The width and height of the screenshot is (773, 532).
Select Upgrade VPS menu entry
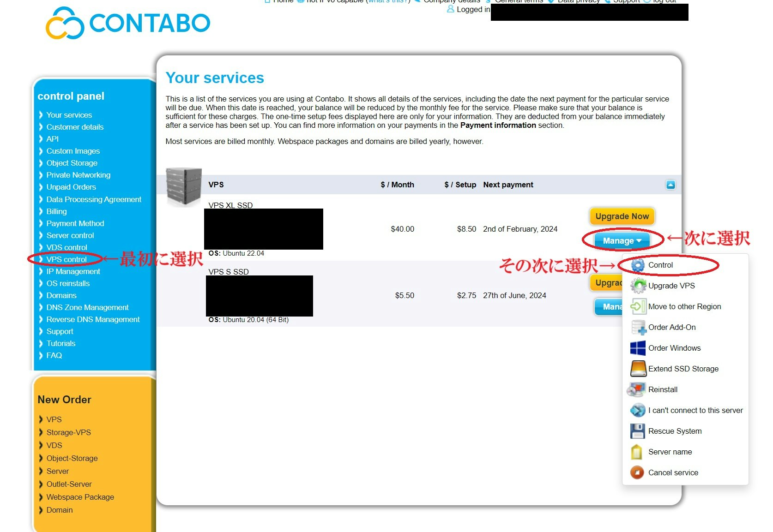[x=671, y=286]
